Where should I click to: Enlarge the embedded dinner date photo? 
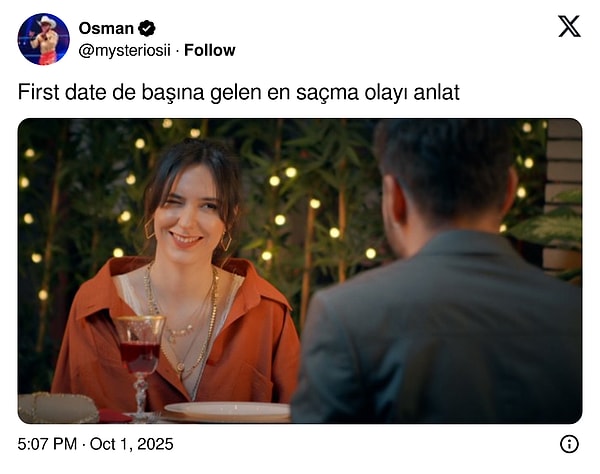pyautogui.click(x=300, y=271)
